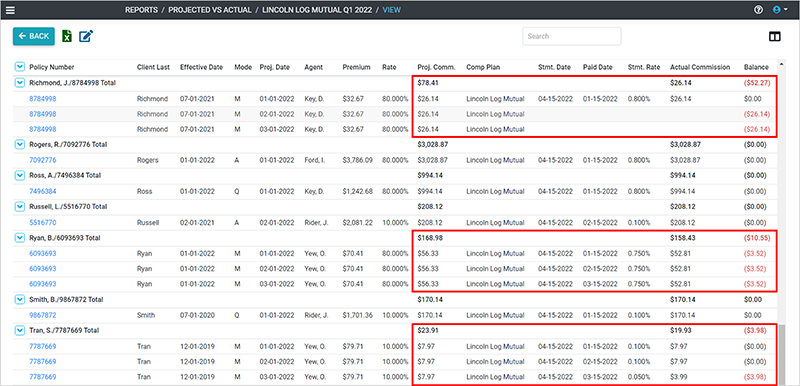Select Russell premium $2,081.22 cell
The image size is (800, 386).
358,222
